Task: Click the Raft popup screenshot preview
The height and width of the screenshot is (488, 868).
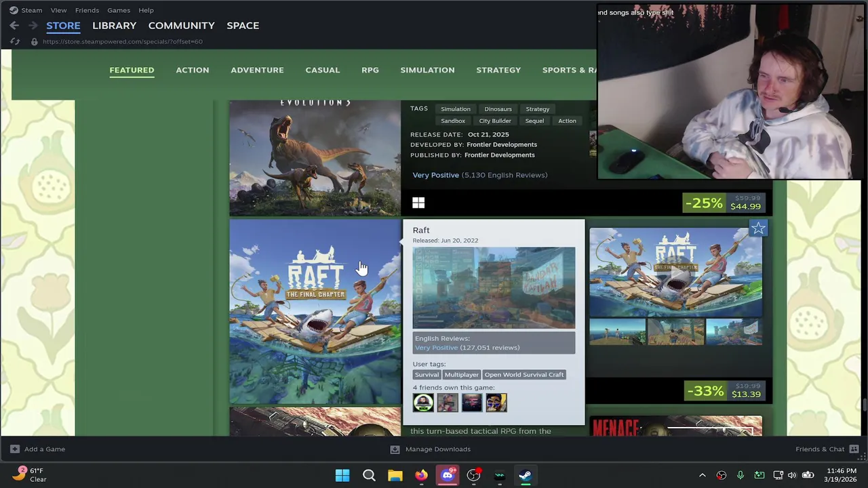Action: pos(494,288)
